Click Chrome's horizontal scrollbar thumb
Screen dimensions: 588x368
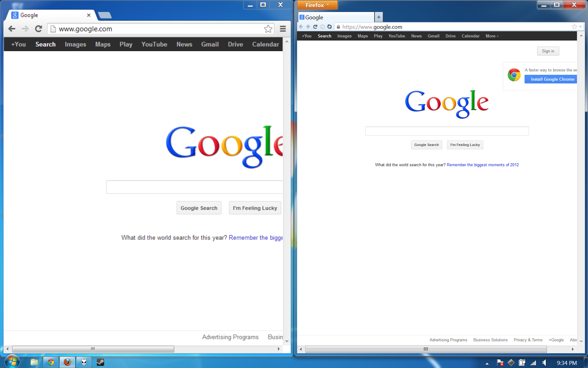[93, 349]
